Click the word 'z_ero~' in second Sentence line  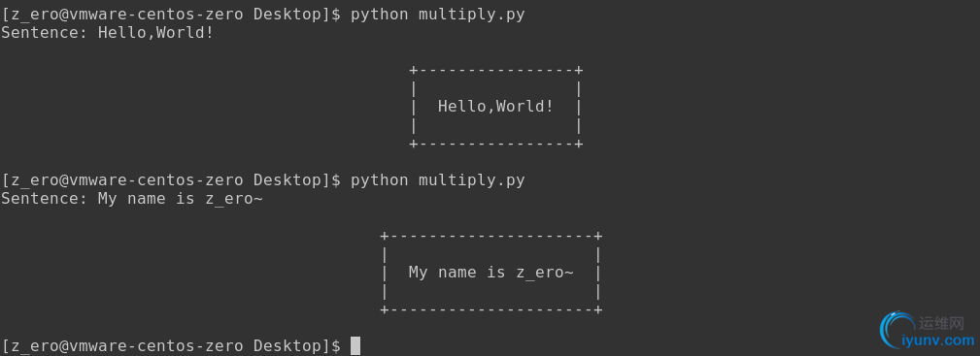[x=234, y=199]
